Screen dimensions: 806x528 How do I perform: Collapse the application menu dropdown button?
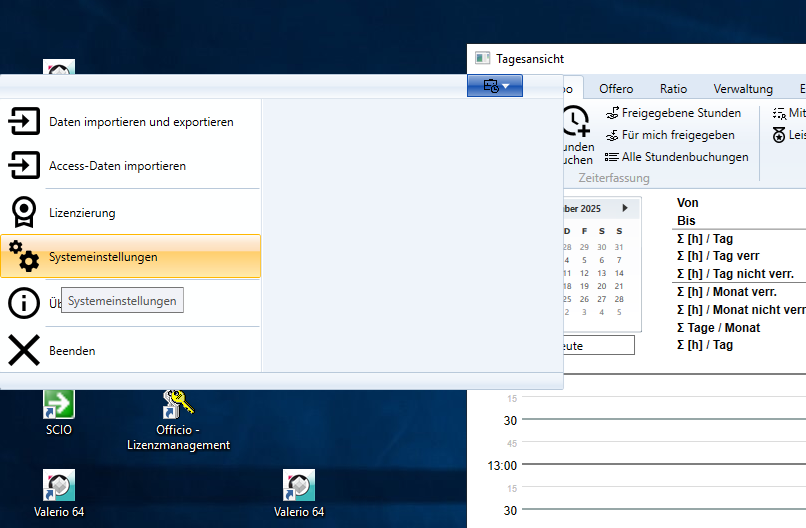pyautogui.click(x=495, y=87)
